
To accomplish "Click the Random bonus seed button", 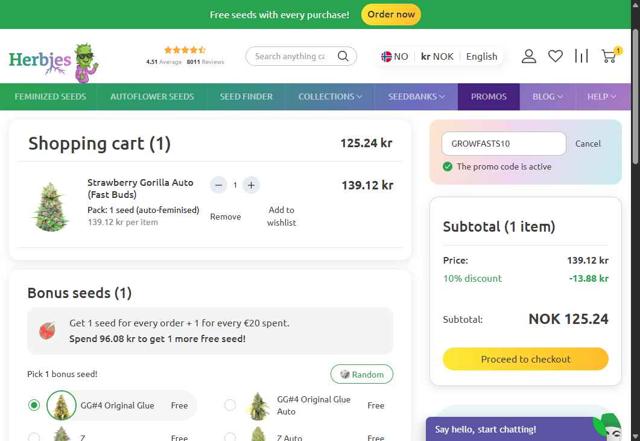I will pyautogui.click(x=362, y=374).
